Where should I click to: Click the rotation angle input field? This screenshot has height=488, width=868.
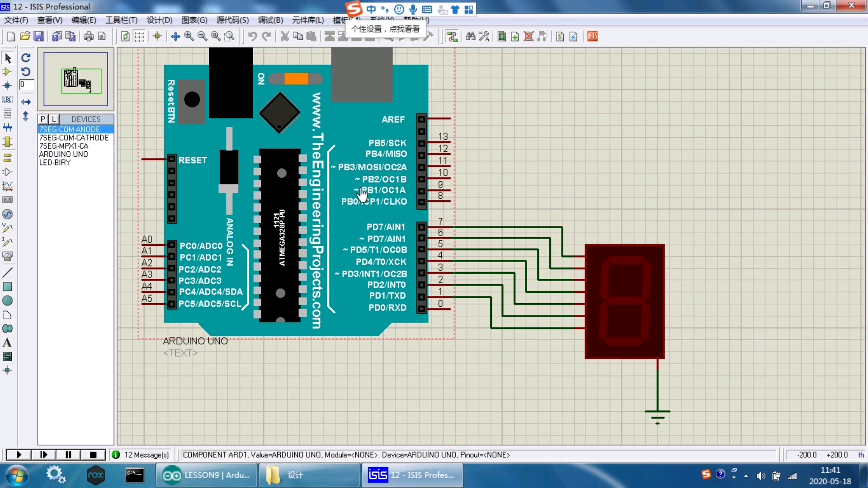click(26, 84)
